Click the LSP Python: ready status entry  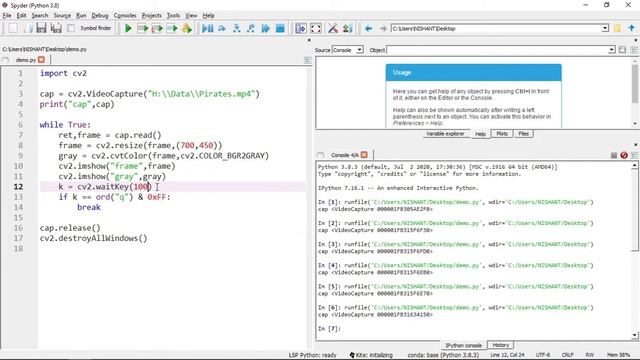click(312, 355)
